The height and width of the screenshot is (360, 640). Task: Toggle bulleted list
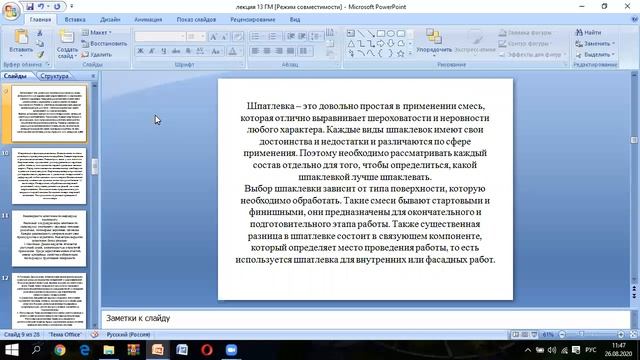[256, 37]
